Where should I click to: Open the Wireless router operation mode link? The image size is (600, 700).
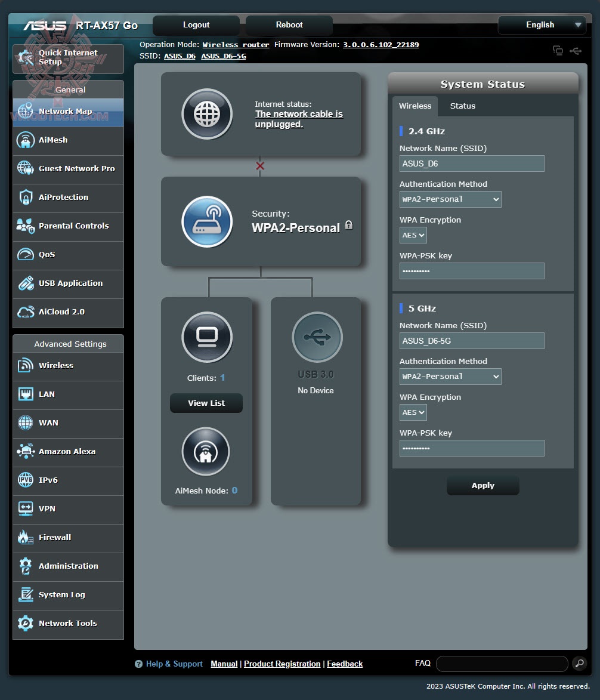[236, 45]
